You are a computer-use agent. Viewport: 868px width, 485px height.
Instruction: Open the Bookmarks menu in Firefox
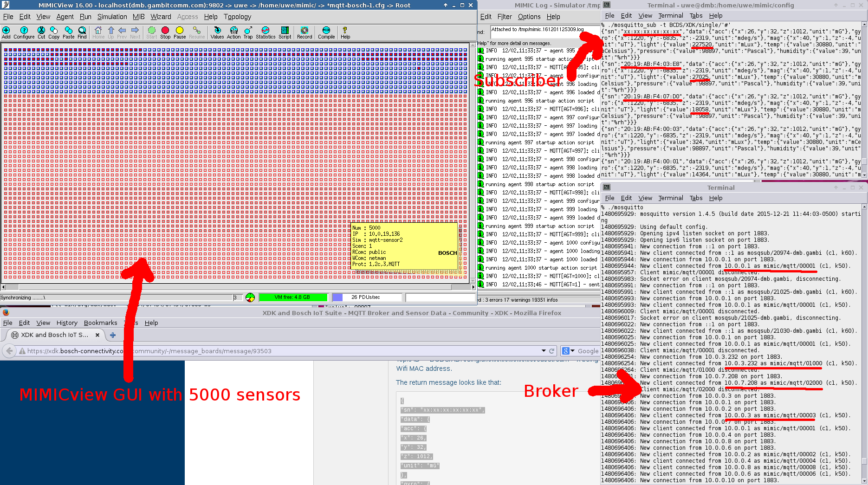[100, 323]
